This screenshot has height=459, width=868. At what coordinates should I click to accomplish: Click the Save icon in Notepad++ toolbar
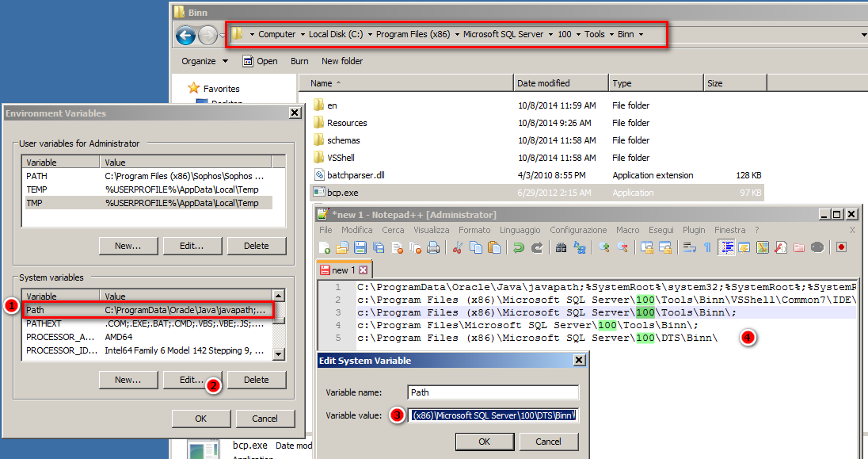click(x=362, y=247)
